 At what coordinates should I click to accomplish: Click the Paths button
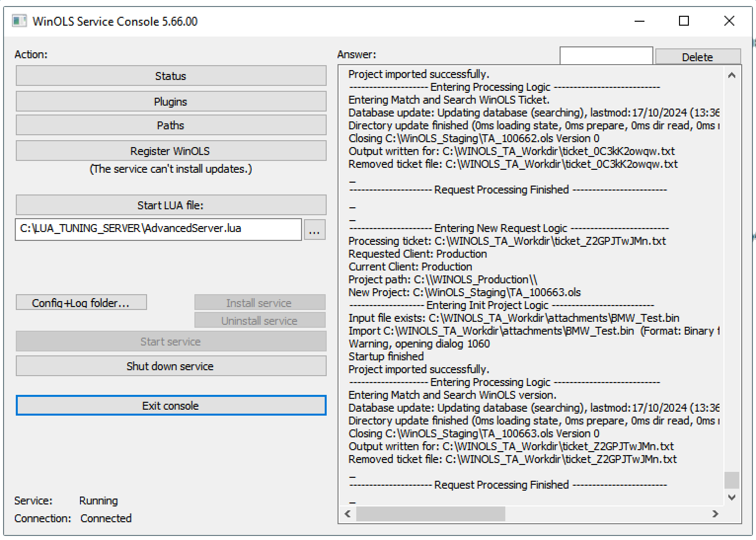point(171,125)
